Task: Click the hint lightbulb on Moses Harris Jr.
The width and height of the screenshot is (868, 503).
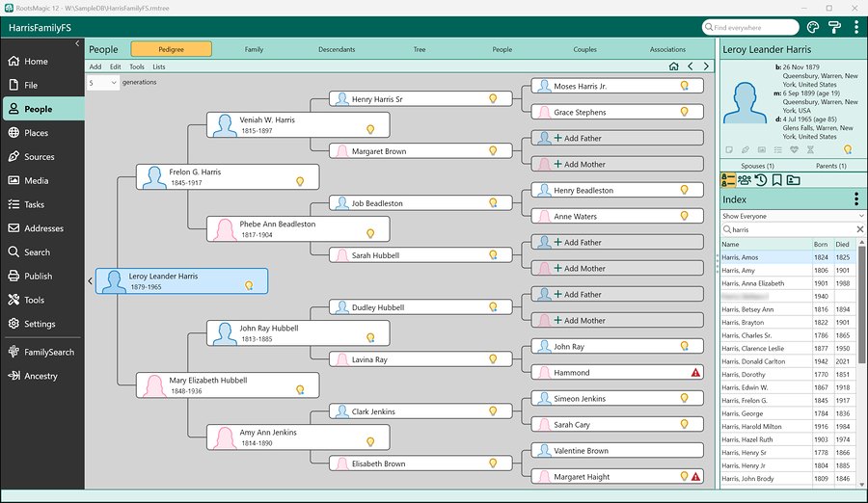Action: pos(685,86)
